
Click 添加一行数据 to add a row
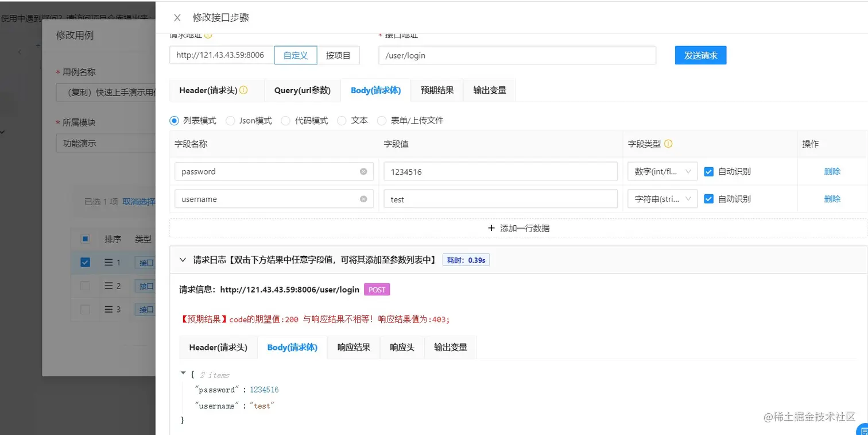[x=518, y=228]
